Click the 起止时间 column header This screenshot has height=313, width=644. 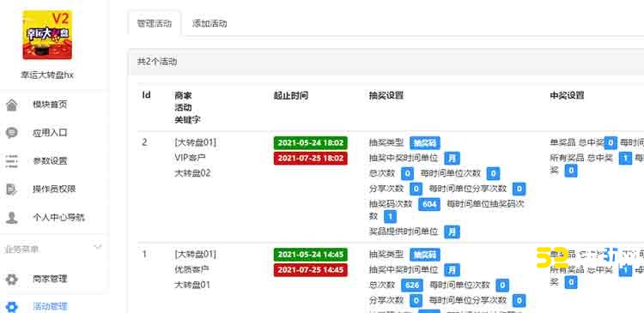(291, 95)
